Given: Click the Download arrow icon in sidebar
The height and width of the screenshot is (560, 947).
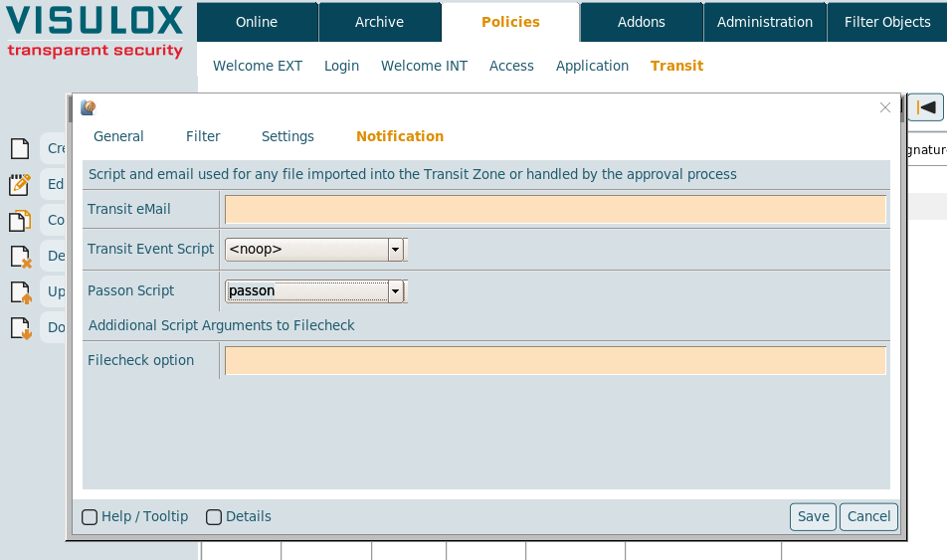Looking at the screenshot, I should pos(20,328).
